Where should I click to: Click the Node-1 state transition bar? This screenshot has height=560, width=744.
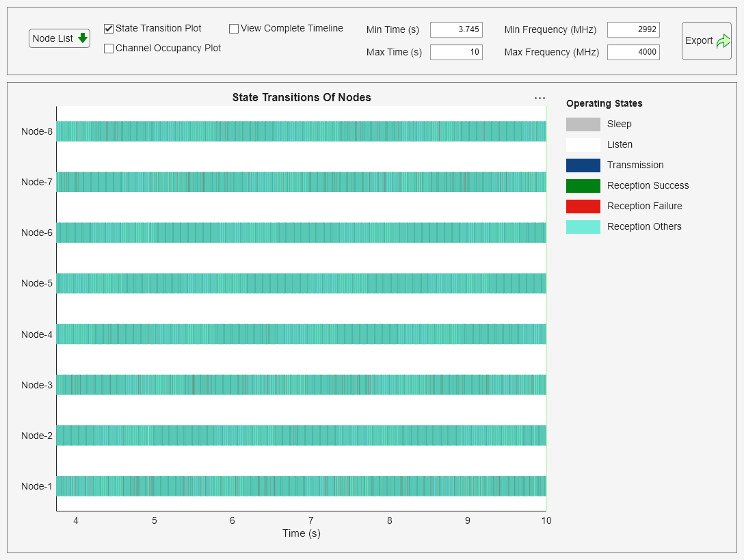point(301,485)
